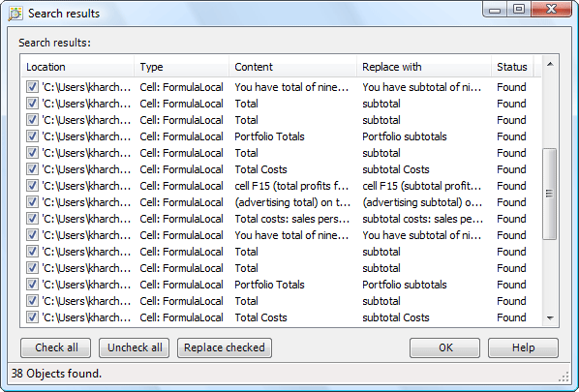Toggle checkbox for first Portfolio Totals row

pos(32,136)
